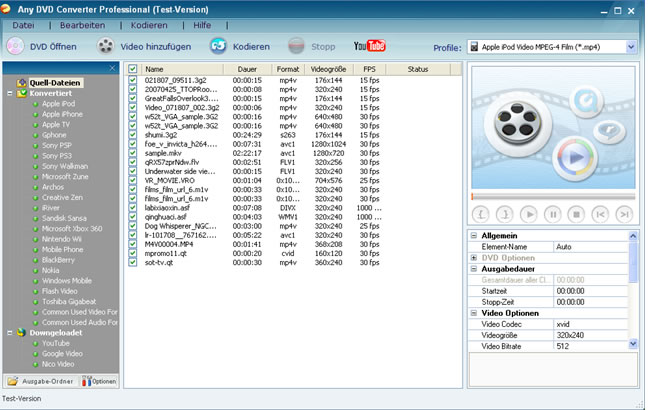Sort file list by Dauer column
This screenshot has height=410, width=650.
click(x=247, y=69)
